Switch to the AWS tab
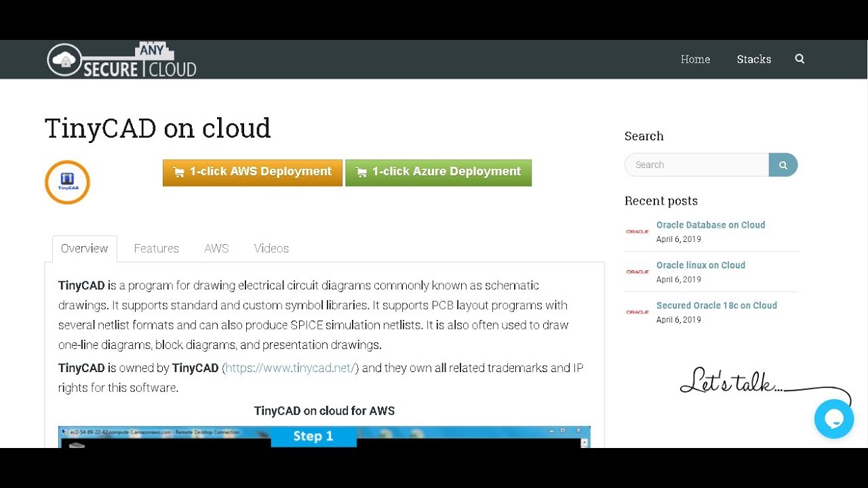 click(216, 249)
